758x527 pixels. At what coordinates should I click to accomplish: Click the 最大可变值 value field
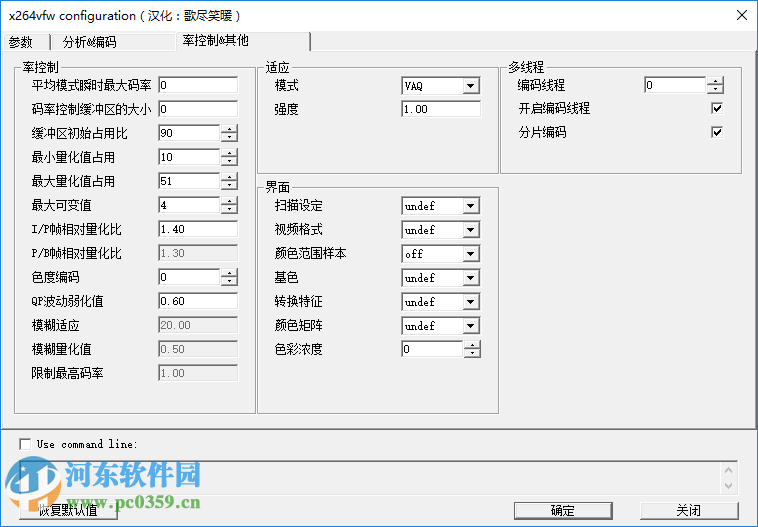point(189,205)
